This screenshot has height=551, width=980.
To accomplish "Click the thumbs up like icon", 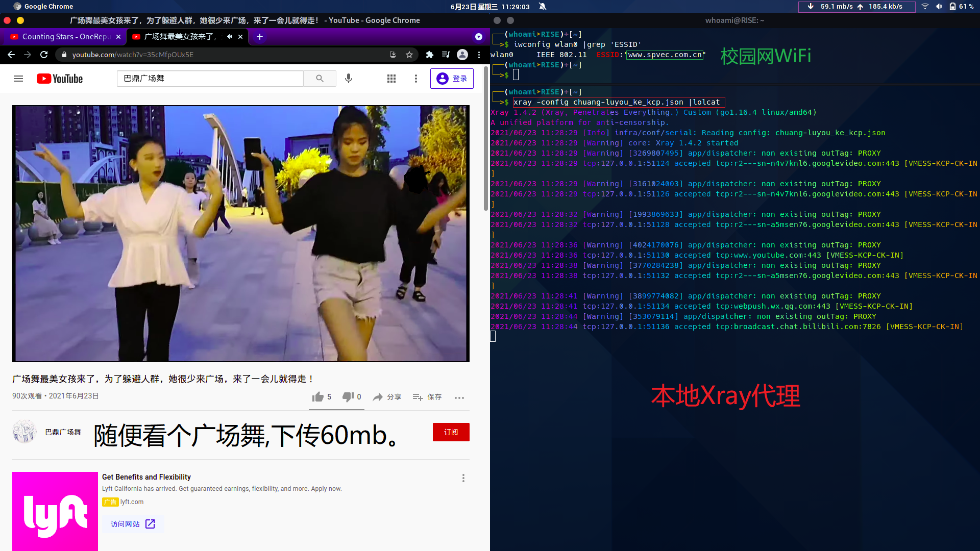I will click(x=318, y=397).
